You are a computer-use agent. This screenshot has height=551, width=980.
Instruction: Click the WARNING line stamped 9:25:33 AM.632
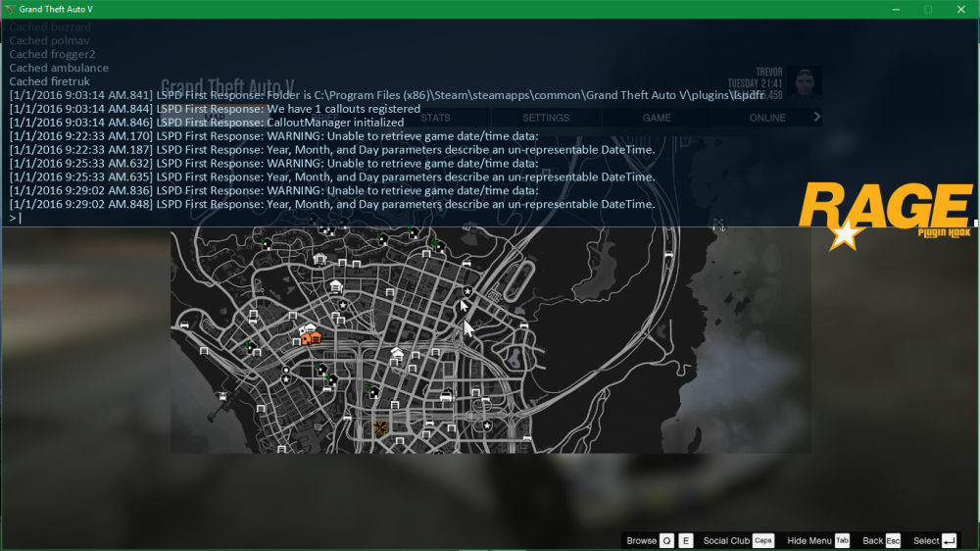pyautogui.click(x=273, y=163)
